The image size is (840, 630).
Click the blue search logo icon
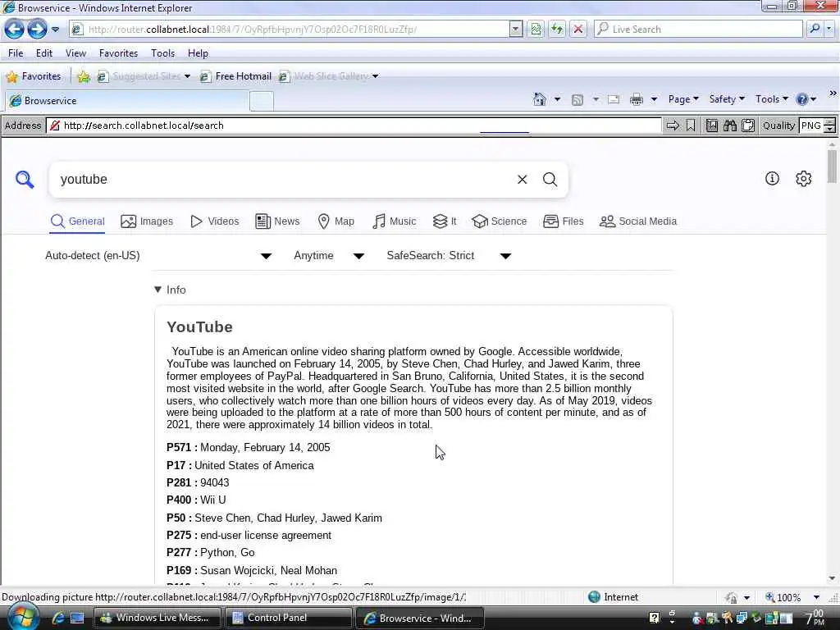(25, 180)
